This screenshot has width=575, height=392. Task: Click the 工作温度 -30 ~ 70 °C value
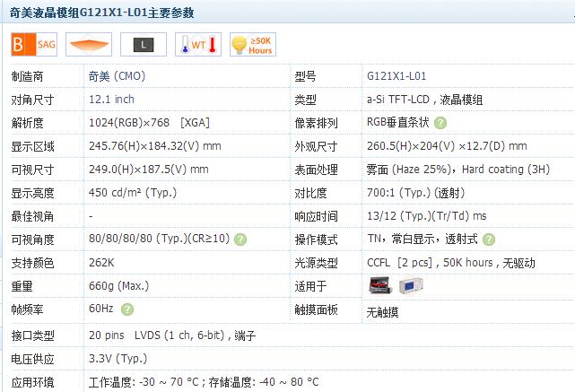point(144,382)
